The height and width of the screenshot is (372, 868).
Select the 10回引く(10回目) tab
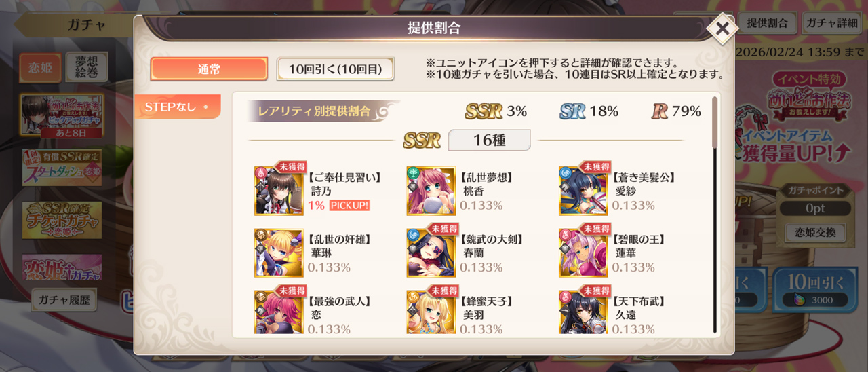point(335,69)
